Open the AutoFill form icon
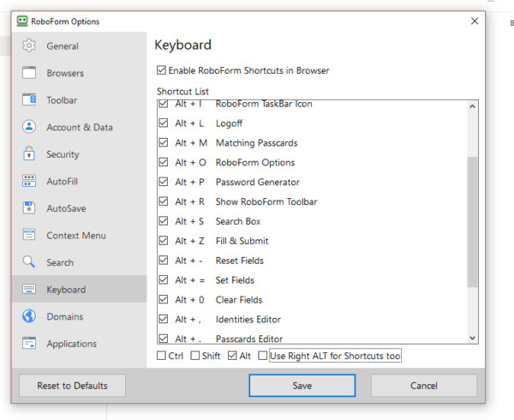The image size is (514, 420). 29,181
